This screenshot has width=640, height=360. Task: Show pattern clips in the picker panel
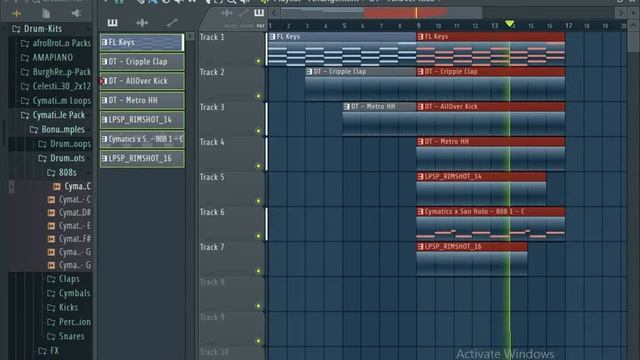112,23
